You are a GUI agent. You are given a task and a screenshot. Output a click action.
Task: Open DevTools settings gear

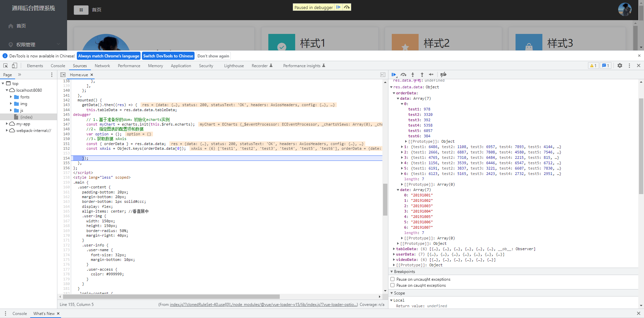(620, 66)
